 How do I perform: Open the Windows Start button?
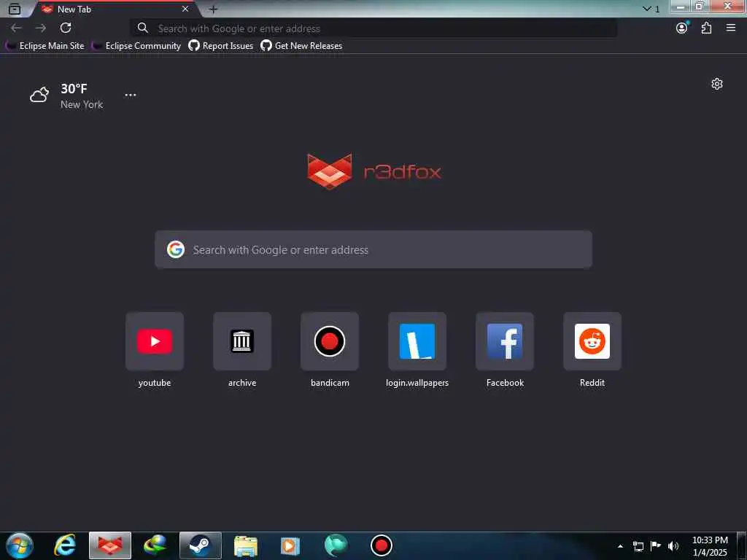[19, 545]
